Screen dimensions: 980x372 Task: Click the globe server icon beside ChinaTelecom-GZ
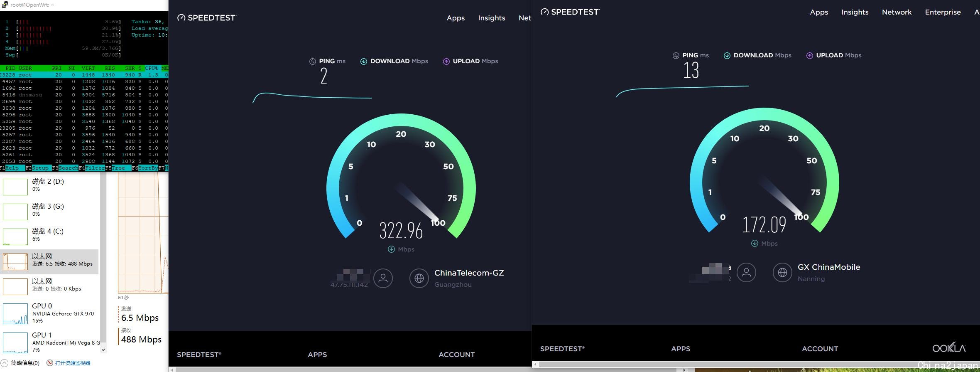[x=419, y=278]
